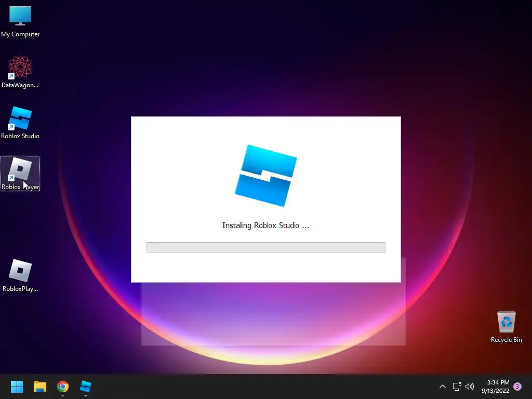532x399 pixels.
Task: Select the DataWagon desktop shortcut
Action: (x=20, y=72)
